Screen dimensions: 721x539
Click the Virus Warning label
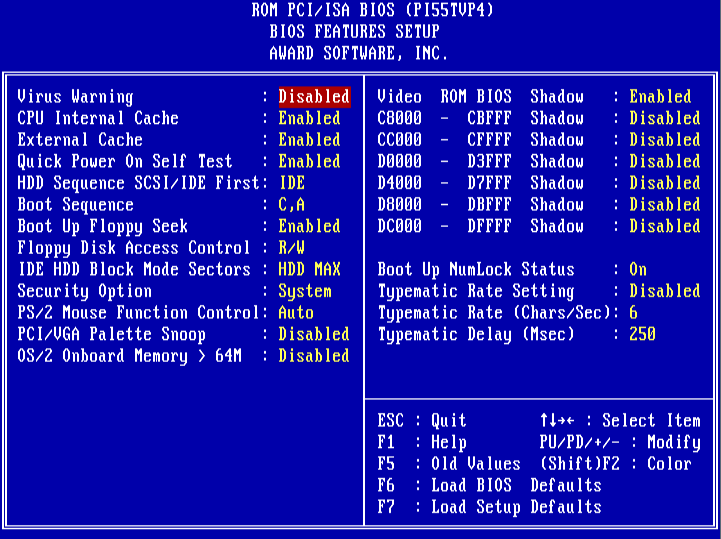click(x=75, y=97)
